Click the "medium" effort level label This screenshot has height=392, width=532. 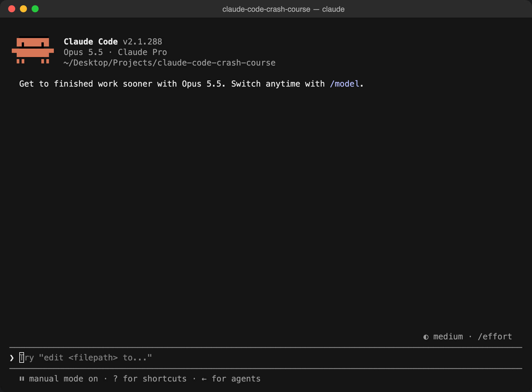(448, 337)
